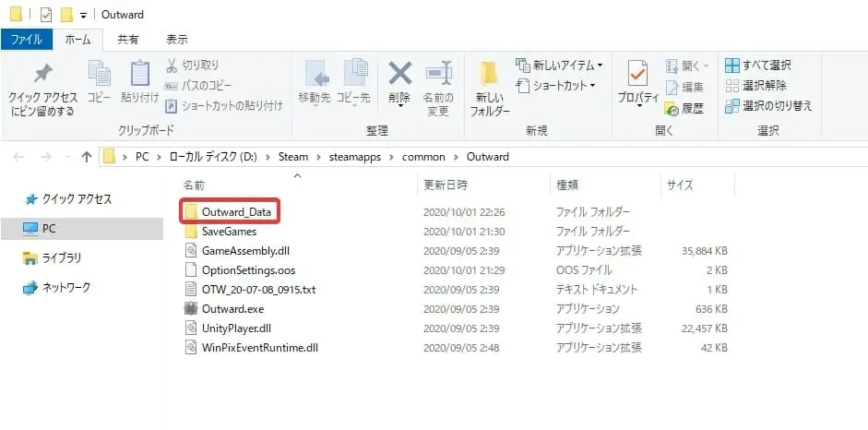Switch to the Share (共有) tab

[x=128, y=40]
